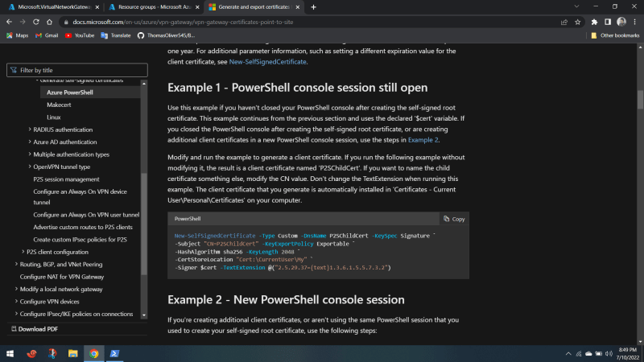Open the Other bookmarks folder
644x362 pixels.
615,35
